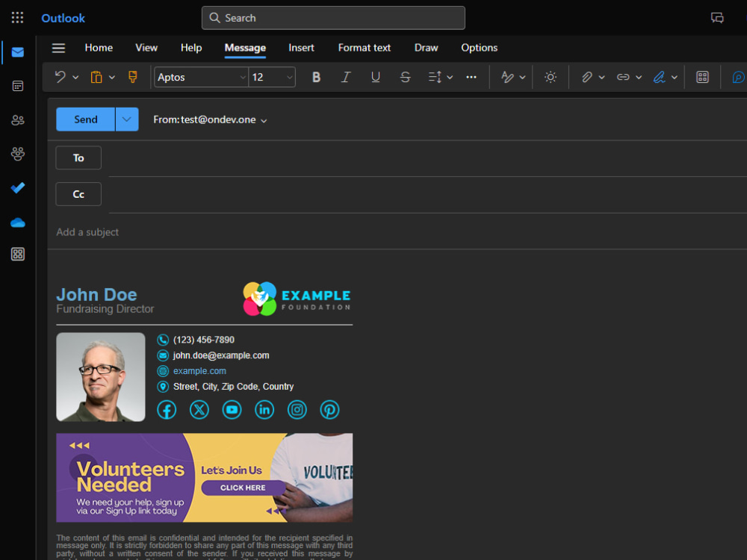Expand the Send button options

tap(125, 119)
